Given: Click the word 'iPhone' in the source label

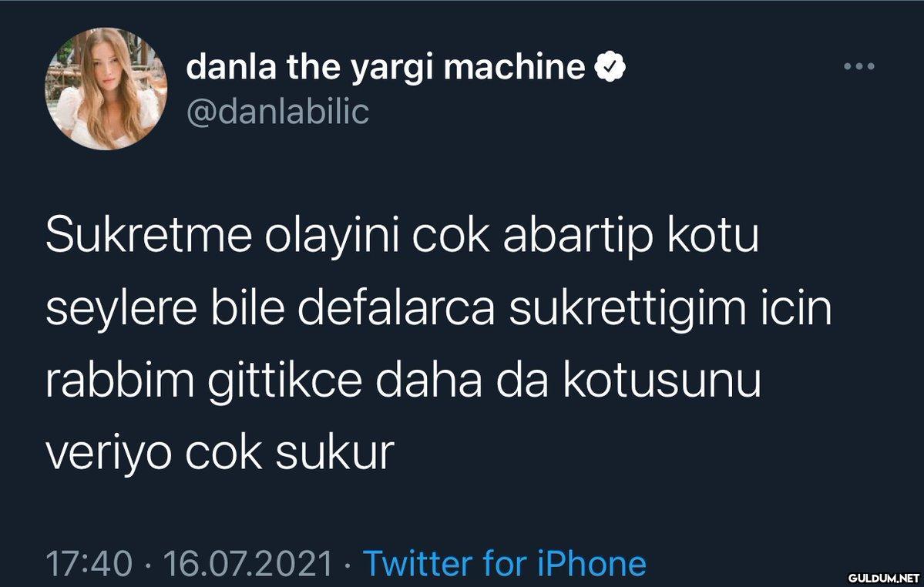Looking at the screenshot, I should (592, 563).
